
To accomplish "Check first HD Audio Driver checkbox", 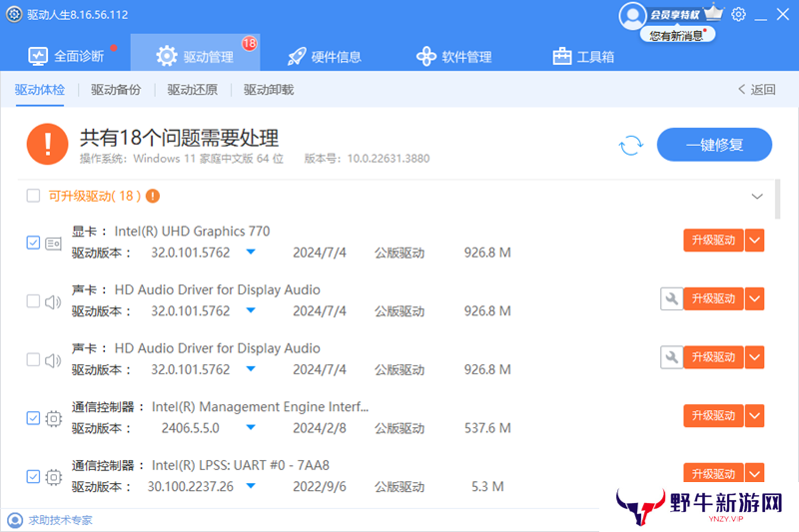I will (x=33, y=301).
